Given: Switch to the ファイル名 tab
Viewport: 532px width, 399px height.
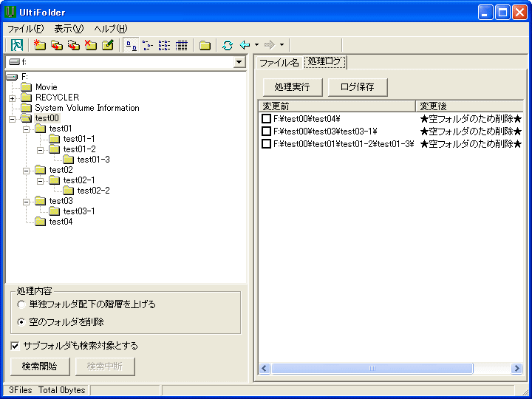Looking at the screenshot, I should 279,63.
